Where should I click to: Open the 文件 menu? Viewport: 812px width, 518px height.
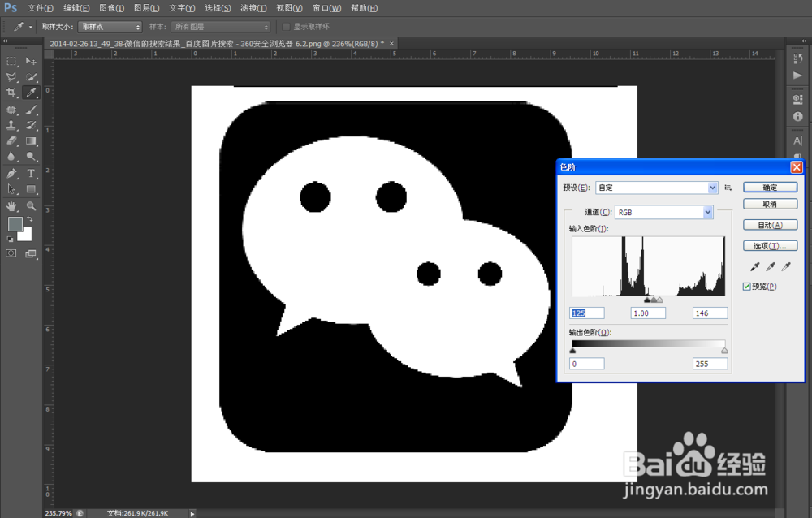coord(41,8)
